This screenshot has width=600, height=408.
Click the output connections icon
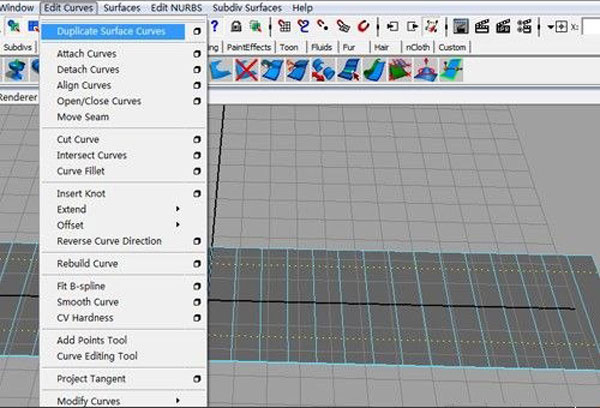click(412, 26)
